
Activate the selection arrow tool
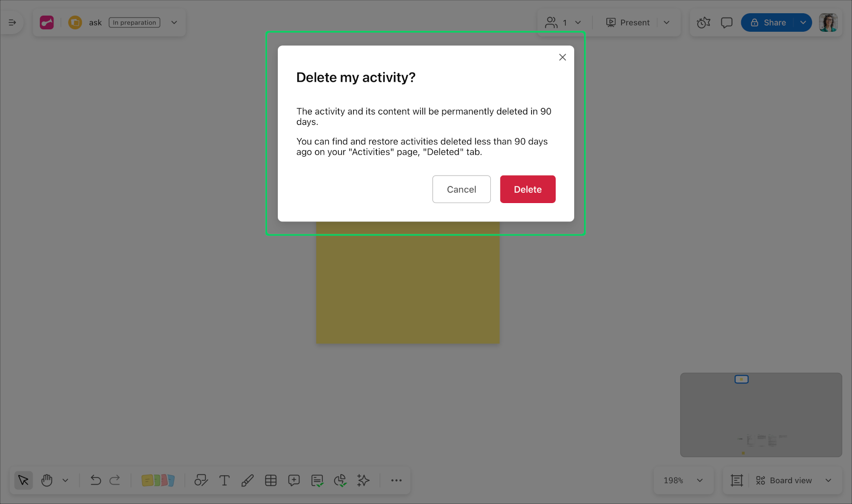(23, 480)
